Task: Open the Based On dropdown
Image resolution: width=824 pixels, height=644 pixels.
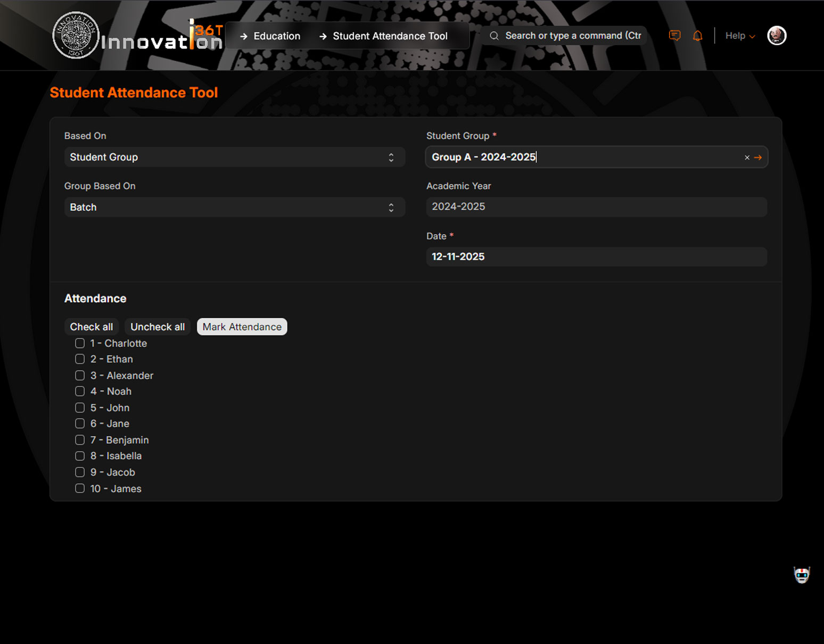Action: [x=234, y=157]
